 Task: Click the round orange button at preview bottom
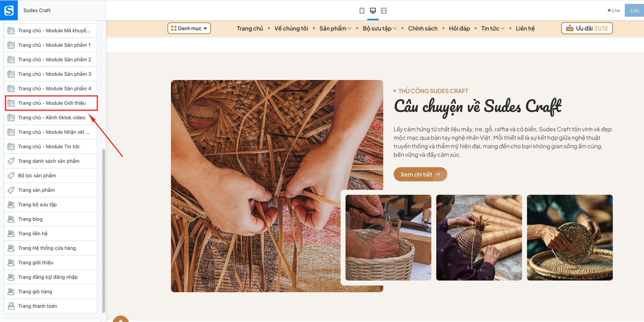pos(121,319)
